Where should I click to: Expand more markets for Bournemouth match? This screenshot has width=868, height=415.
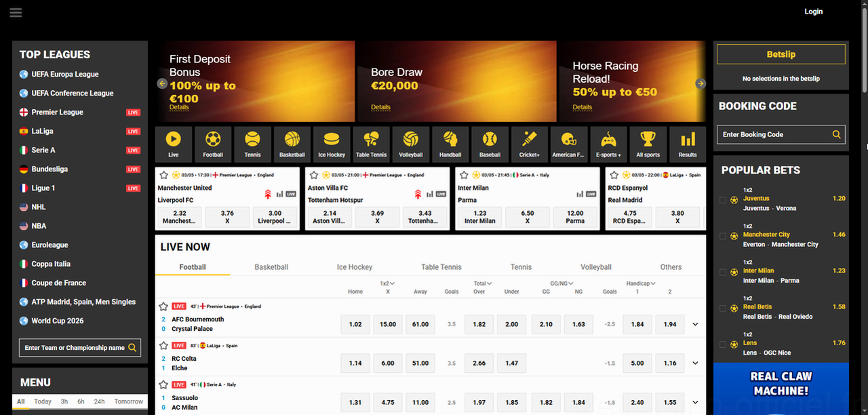coord(695,325)
